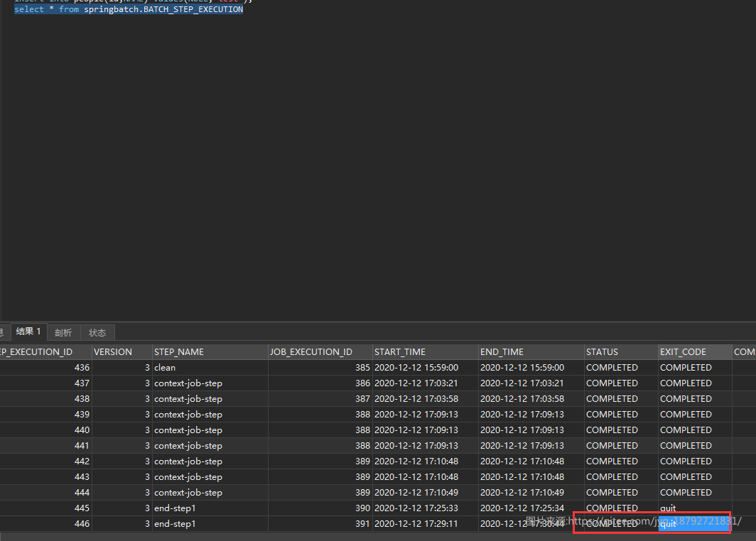Screen dimensions: 756x541
Task: Select start time 2020-12-12 17:03:58
Action: point(425,399)
